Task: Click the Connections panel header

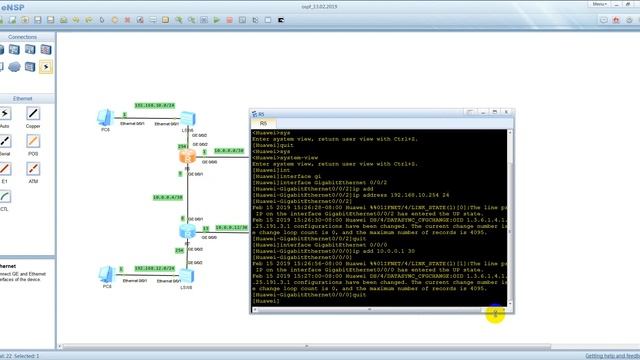Action: click(x=22, y=37)
